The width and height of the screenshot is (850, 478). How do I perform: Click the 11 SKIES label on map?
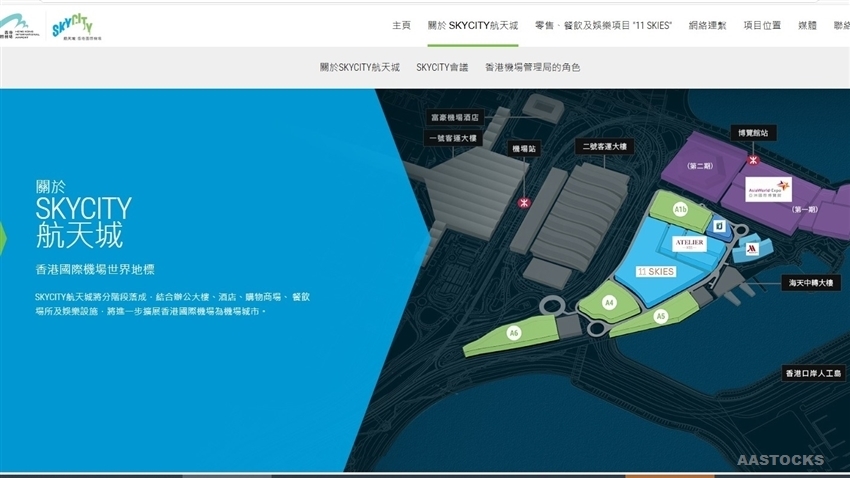[x=656, y=272]
